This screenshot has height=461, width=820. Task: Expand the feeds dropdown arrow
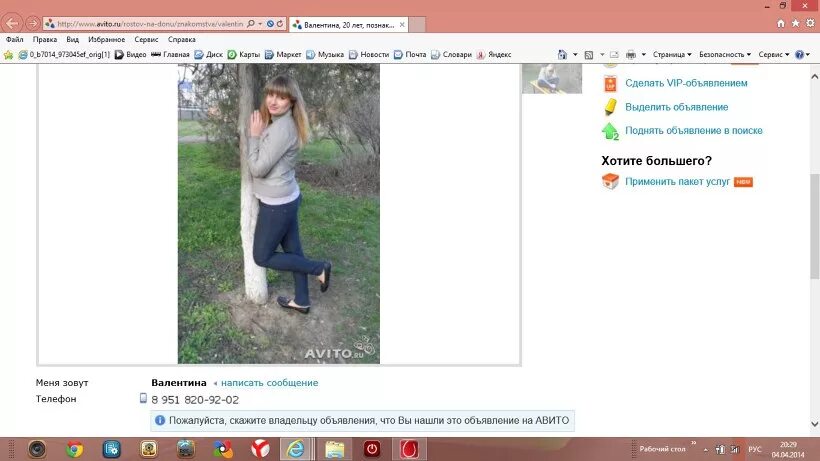pyautogui.click(x=602, y=54)
